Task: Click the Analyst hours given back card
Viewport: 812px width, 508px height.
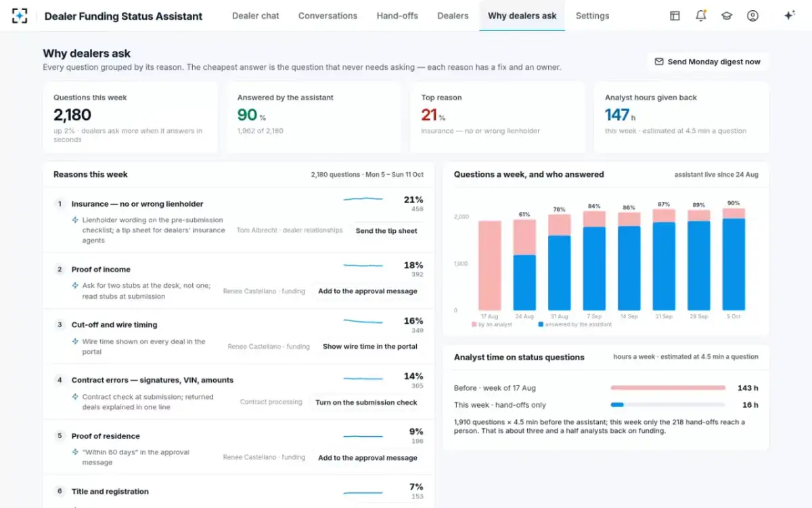Action: (x=682, y=118)
